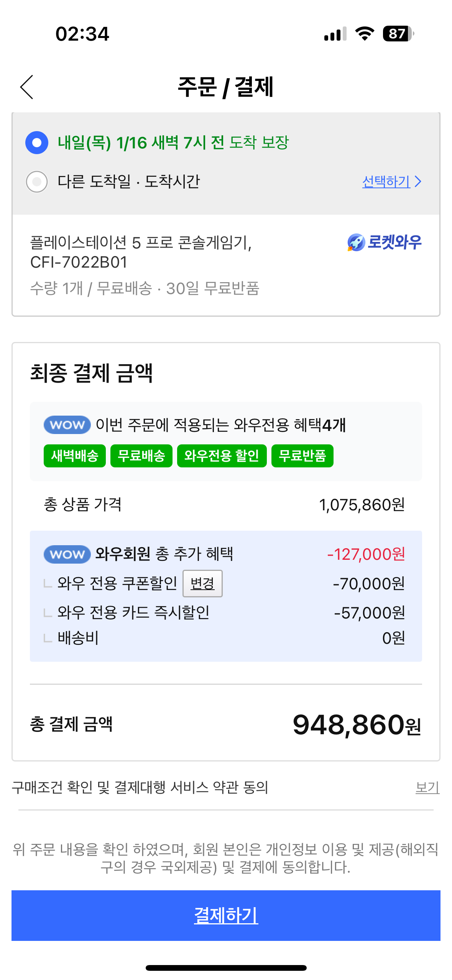The height and width of the screenshot is (980, 452).
Task: Tap the 와우 전용 카드 즉시할인 row
Action: pyautogui.click(x=133, y=612)
